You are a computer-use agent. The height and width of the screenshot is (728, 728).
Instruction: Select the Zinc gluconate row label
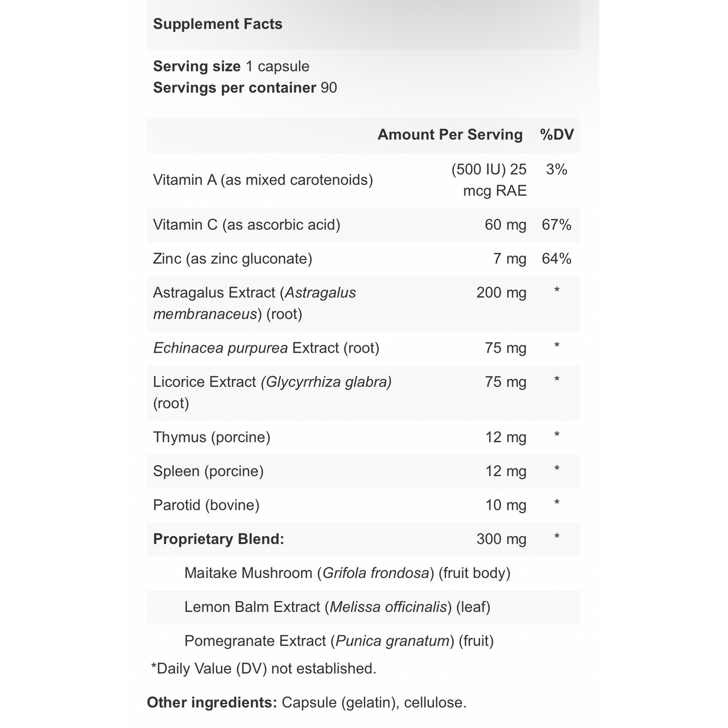pos(233,259)
